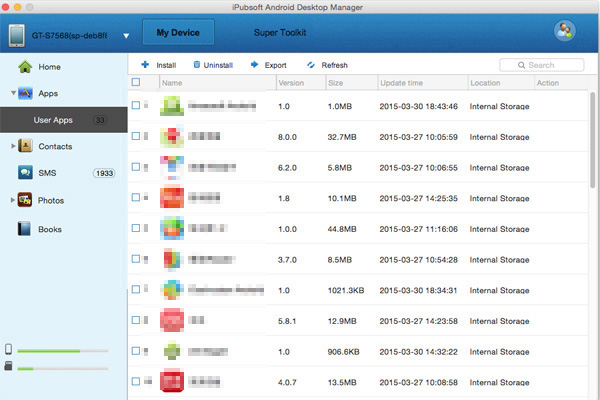Click the Install plus icon
The height and width of the screenshot is (400, 600).
(145, 65)
